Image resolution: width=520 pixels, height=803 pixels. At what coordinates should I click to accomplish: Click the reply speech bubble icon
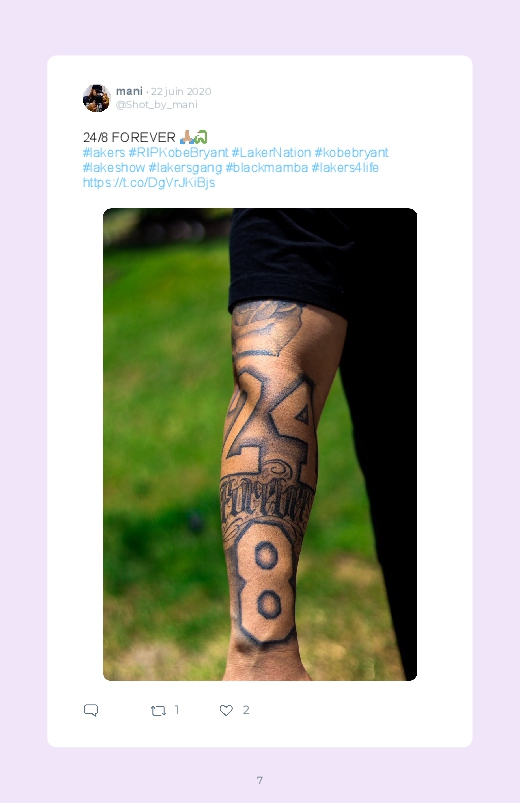coord(91,710)
